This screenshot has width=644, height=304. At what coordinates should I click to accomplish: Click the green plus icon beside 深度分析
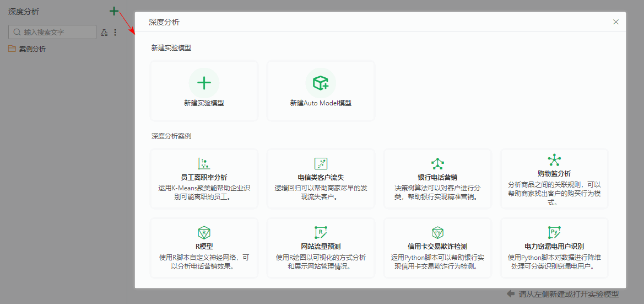coord(113,11)
